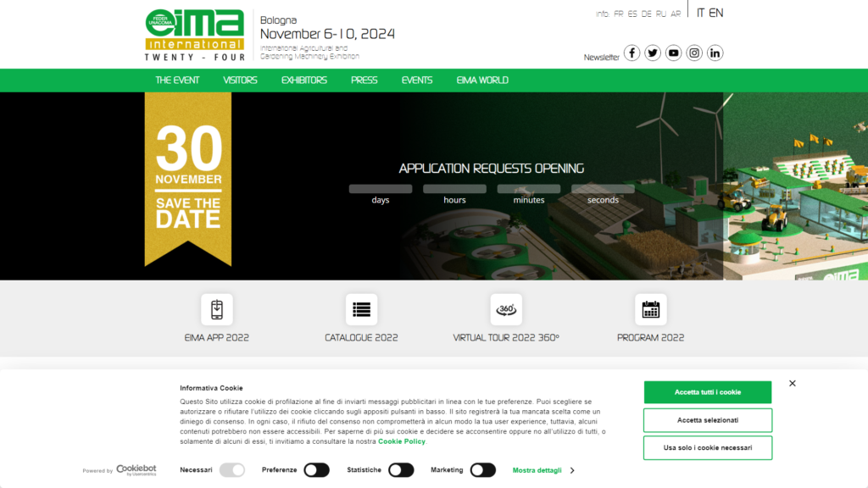Toggle the Necessari cookie switch
Screen dimensions: 868x488
[232, 469]
